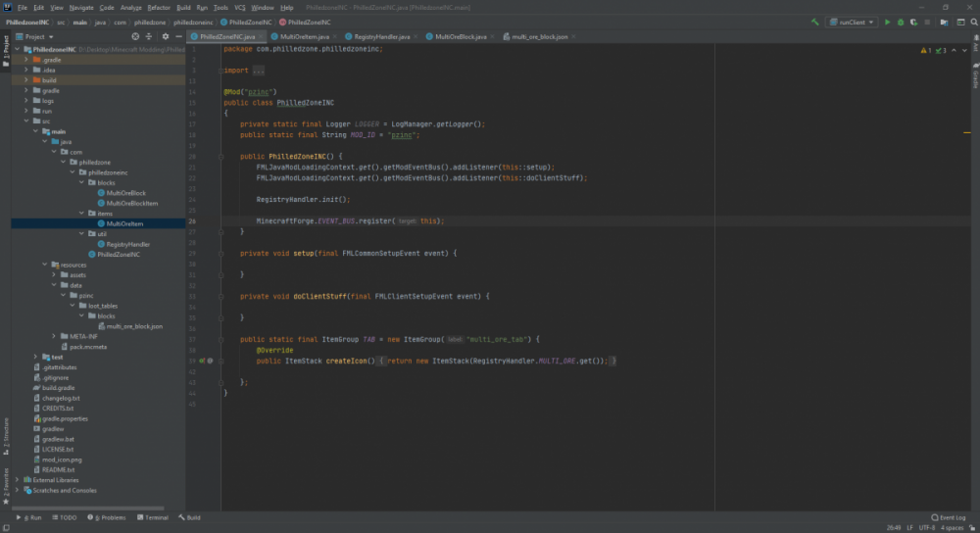Screen dimensions: 980x533
Task: Open the Project view selector dropdown
Action: point(34,37)
